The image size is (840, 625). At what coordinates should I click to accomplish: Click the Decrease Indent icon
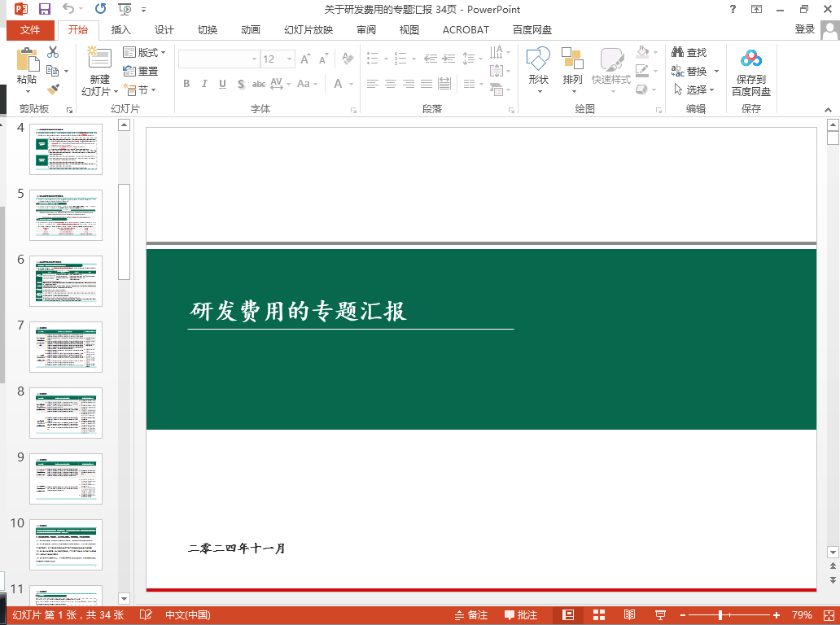pyautogui.click(x=431, y=59)
